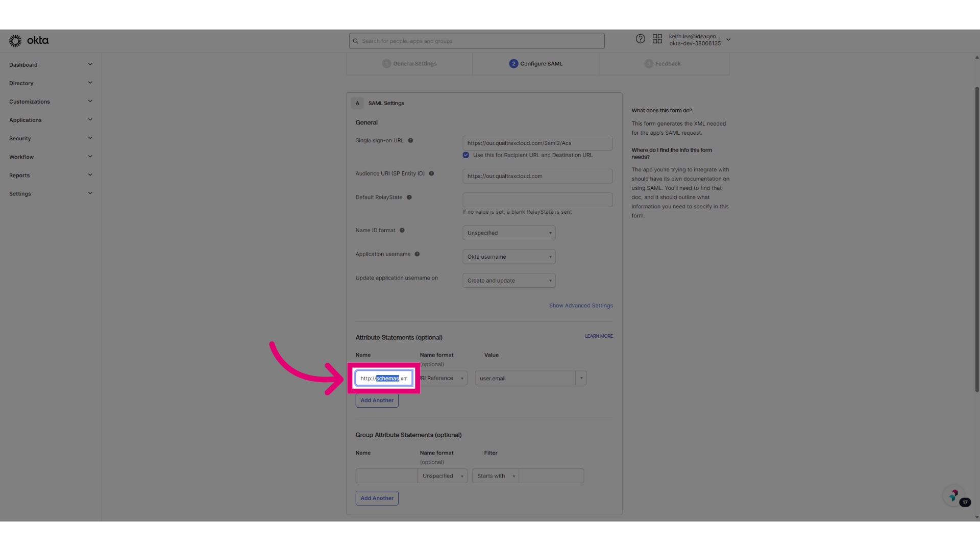Click the group attribute Filter value field
Screen dimensions: 980x551
click(551, 476)
